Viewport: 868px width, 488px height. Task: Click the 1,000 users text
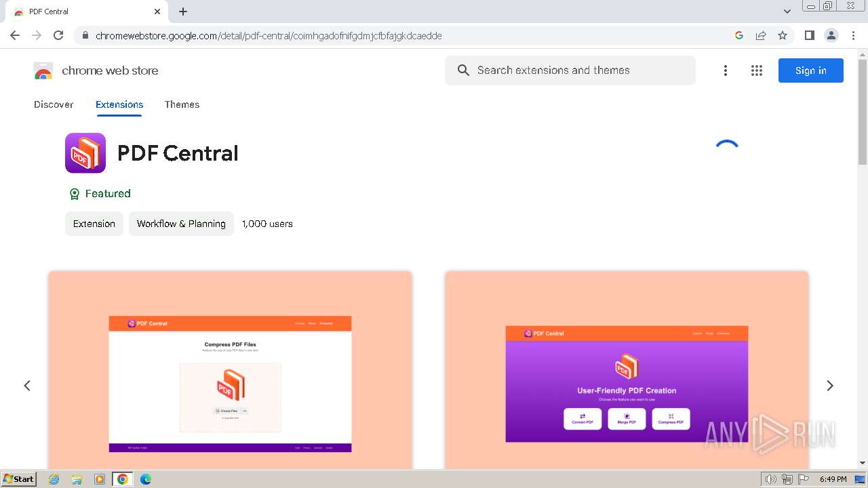[x=267, y=224]
